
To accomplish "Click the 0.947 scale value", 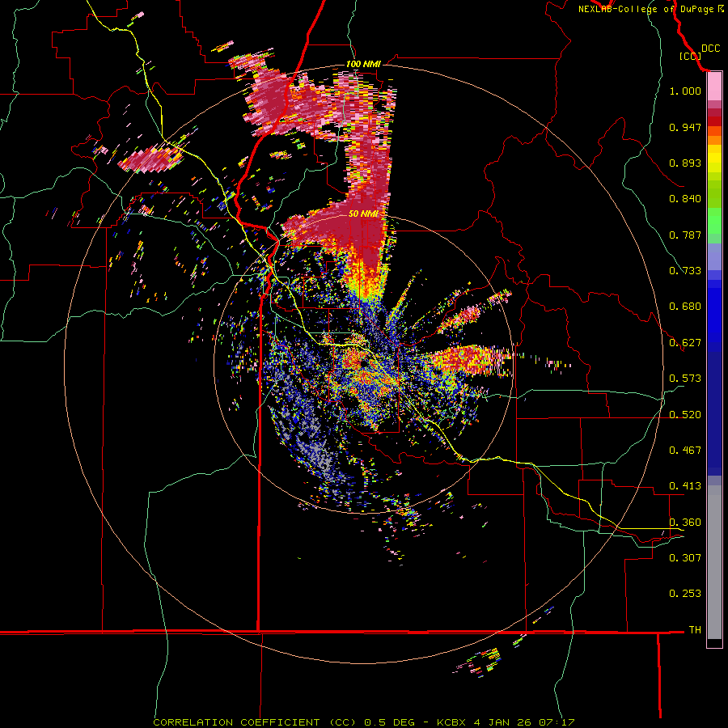I will (685, 127).
